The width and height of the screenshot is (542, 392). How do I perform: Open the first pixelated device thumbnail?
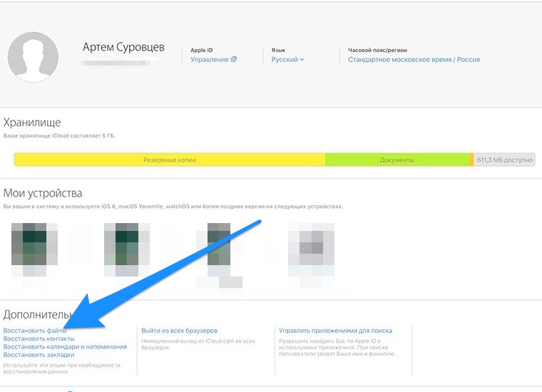pyautogui.click(x=34, y=249)
